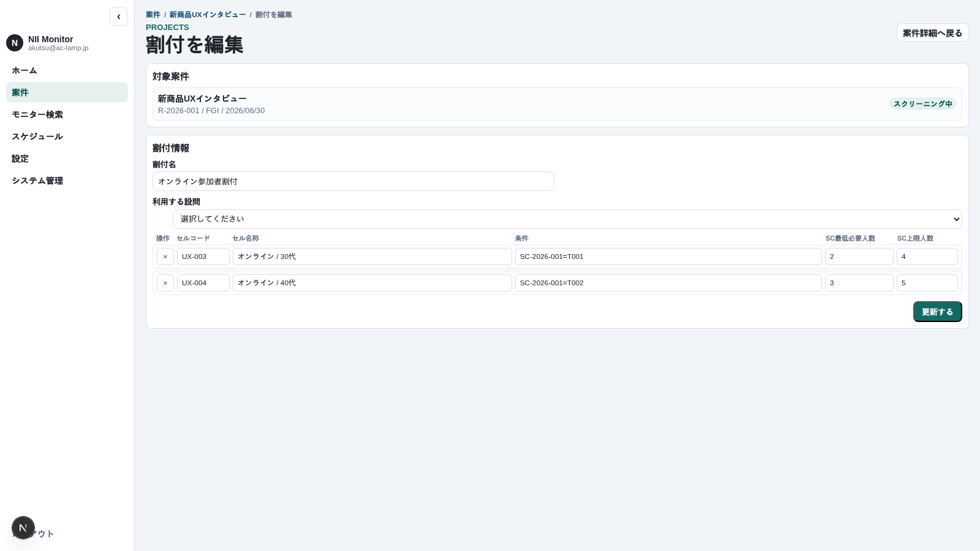980x551 pixels.
Task: Edit SC最低必要人数 for UX-004
Action: 859,283
